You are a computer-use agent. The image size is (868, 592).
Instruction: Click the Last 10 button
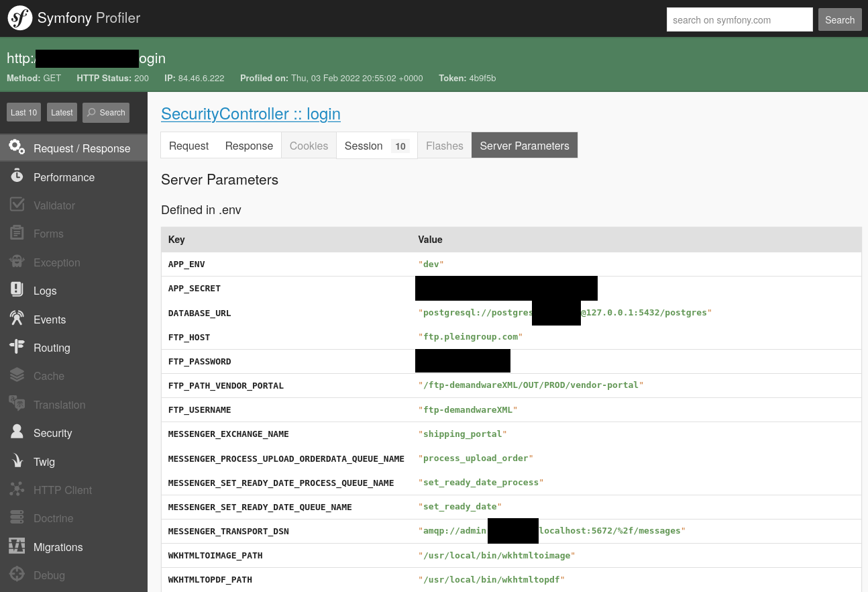click(23, 113)
